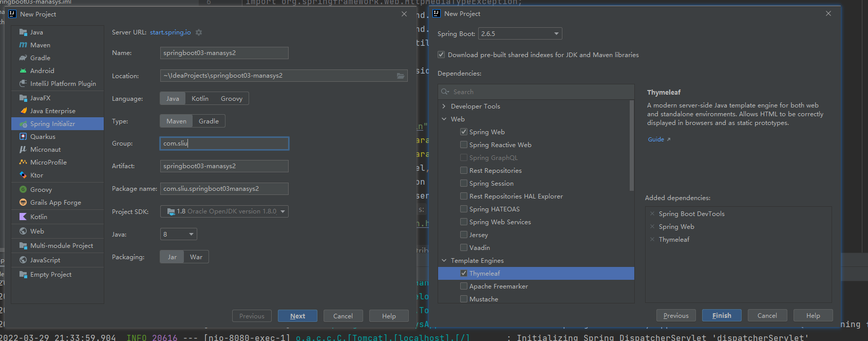Choose the Groovy icon in sidebar
Viewport: 868px width, 341px height.
pyautogui.click(x=23, y=189)
